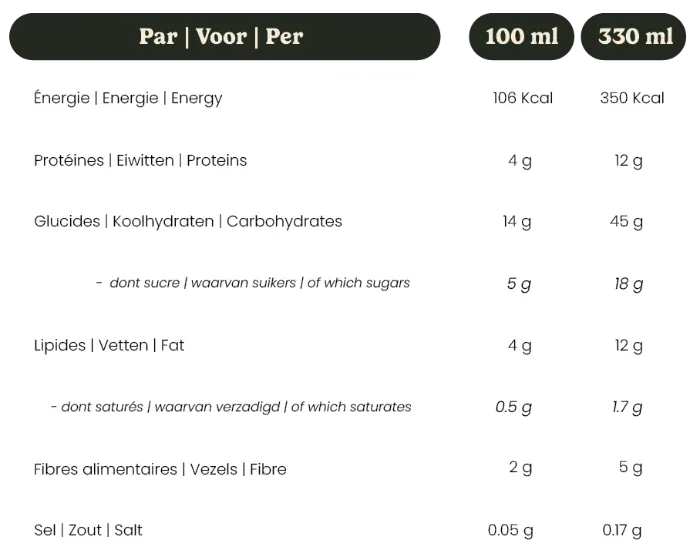Select the 'of which sugars' sub-row label

(253, 283)
